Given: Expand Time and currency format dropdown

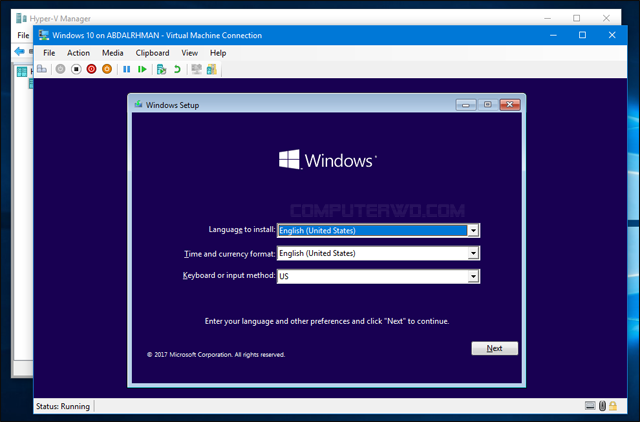Looking at the screenshot, I should coord(473,253).
